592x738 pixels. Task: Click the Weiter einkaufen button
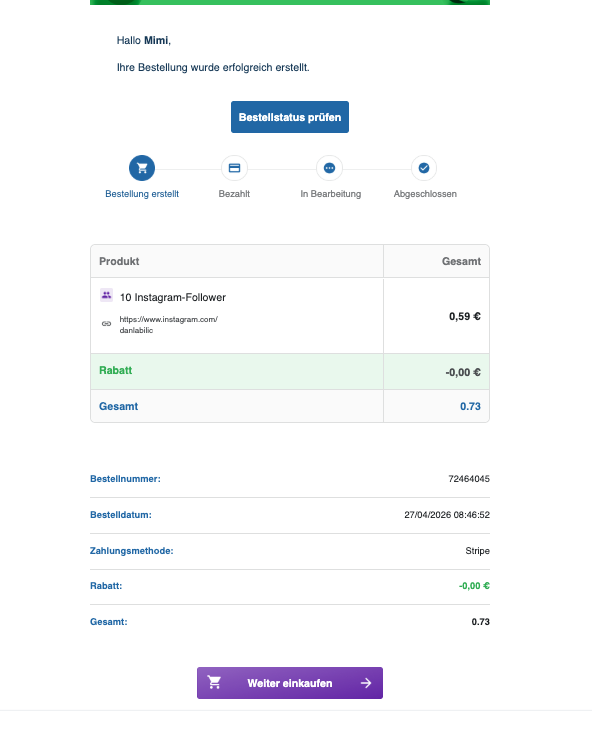(289, 682)
